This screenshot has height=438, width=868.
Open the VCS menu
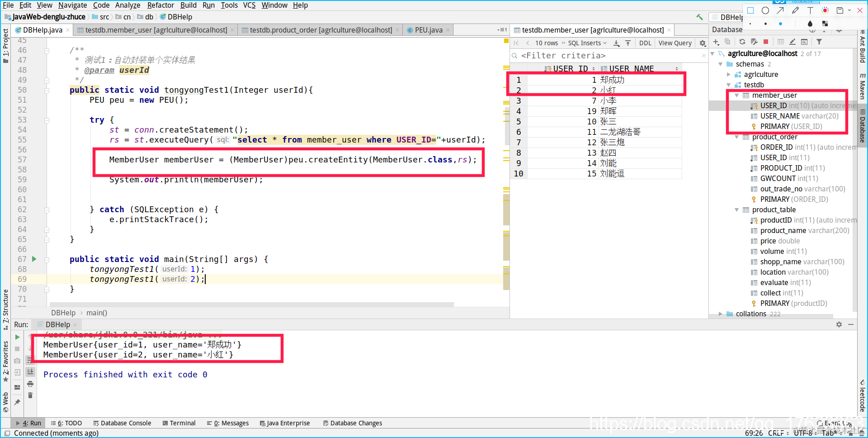point(249,5)
